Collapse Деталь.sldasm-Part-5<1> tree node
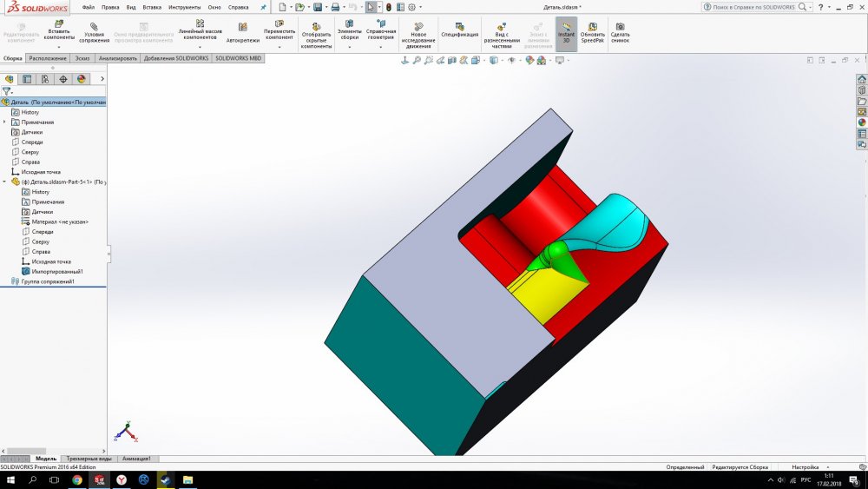 [x=5, y=182]
